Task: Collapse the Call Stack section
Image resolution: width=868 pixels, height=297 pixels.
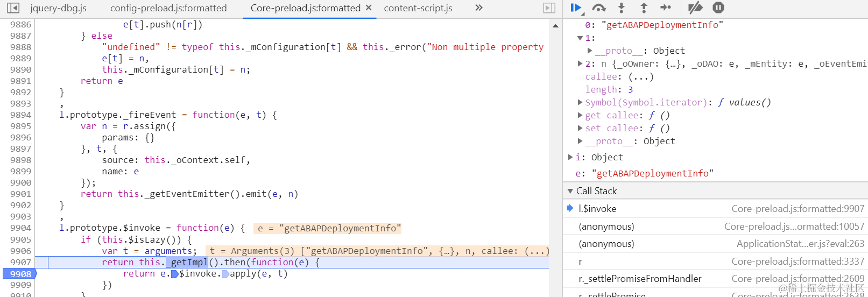Action: click(x=570, y=191)
